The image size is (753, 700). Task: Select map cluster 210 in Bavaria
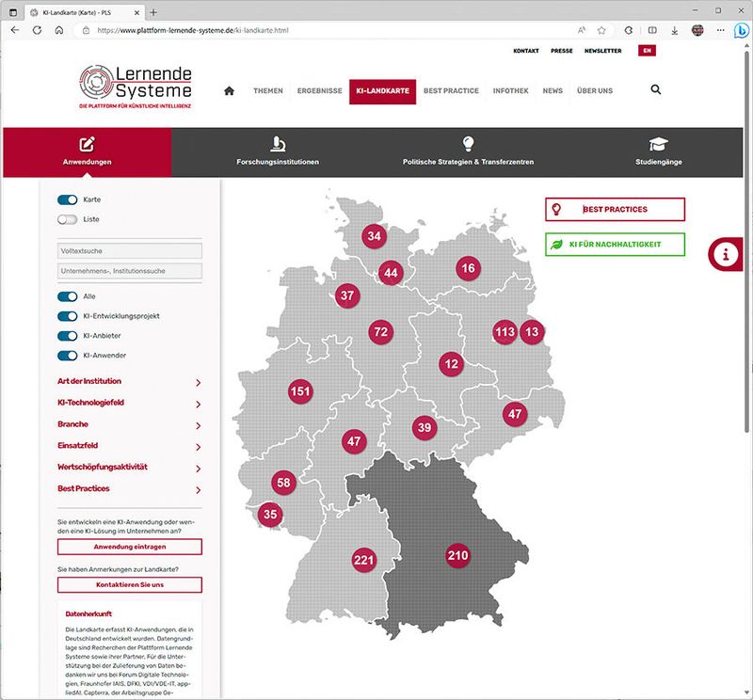(x=457, y=555)
